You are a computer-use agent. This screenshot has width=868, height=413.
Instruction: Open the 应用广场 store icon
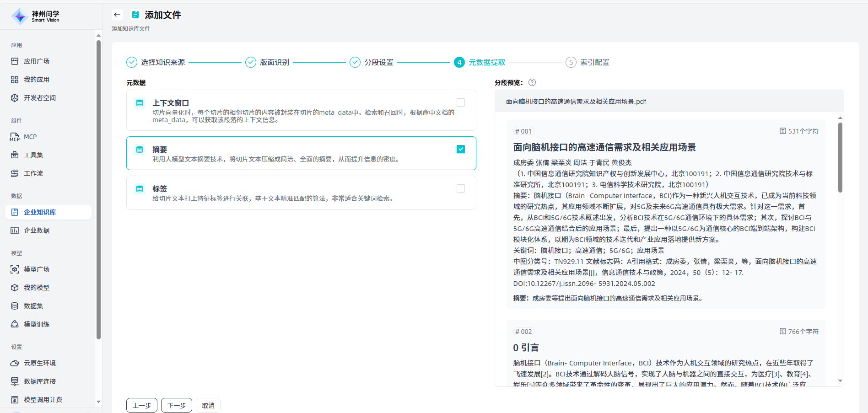15,61
